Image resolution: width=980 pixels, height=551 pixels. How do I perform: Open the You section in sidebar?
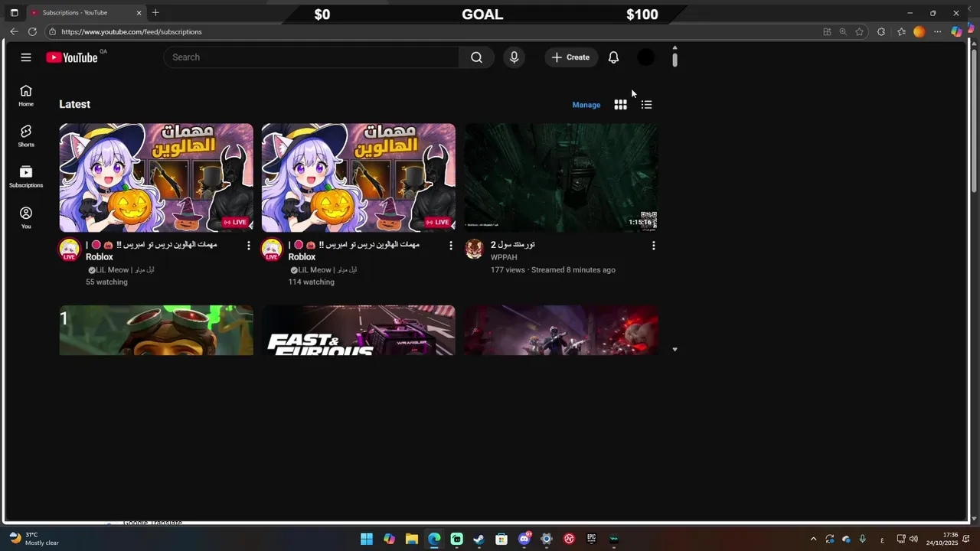click(x=26, y=217)
